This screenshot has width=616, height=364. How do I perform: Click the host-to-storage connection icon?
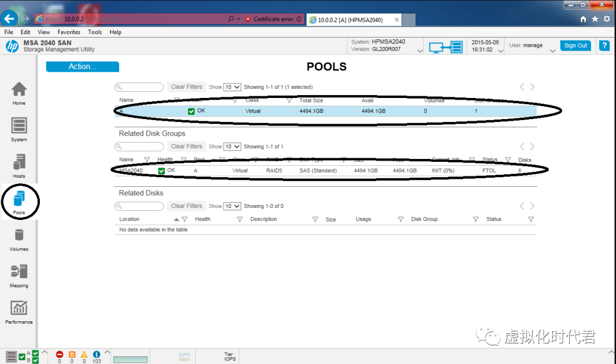click(x=445, y=47)
